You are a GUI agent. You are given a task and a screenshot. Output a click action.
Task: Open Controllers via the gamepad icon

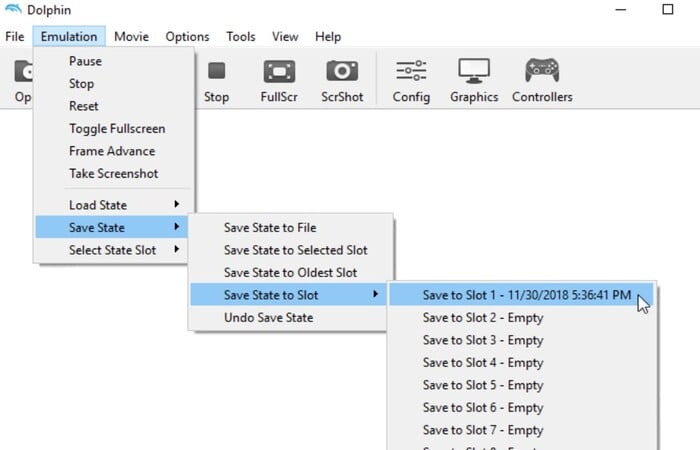coord(542,71)
